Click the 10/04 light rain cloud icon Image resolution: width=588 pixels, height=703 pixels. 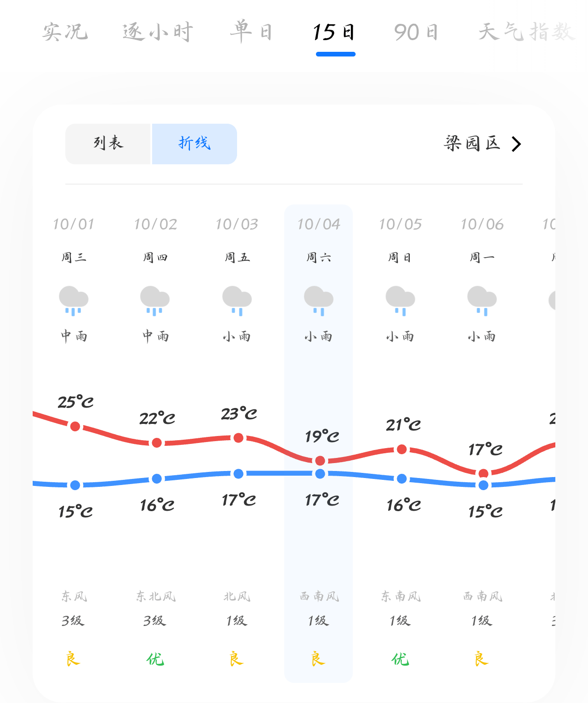click(319, 300)
